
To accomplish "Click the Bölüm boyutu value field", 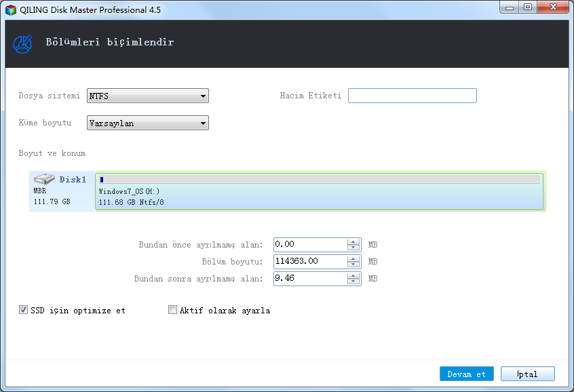I will pyautogui.click(x=311, y=261).
